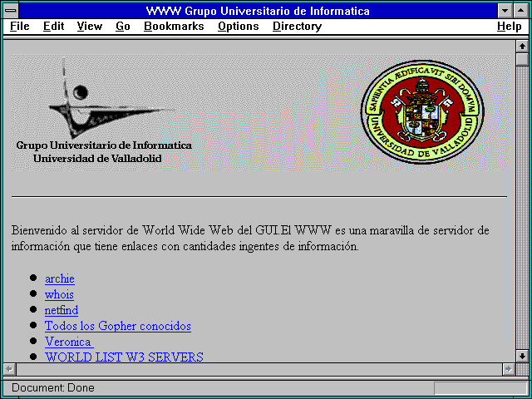This screenshot has height=399, width=532.
Task: Open the WORLD LIST W3 SERVERS link
Action: coord(124,357)
